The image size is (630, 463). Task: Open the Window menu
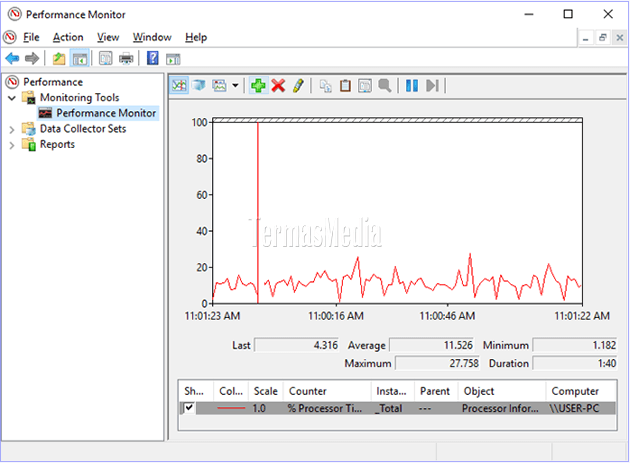click(x=152, y=37)
